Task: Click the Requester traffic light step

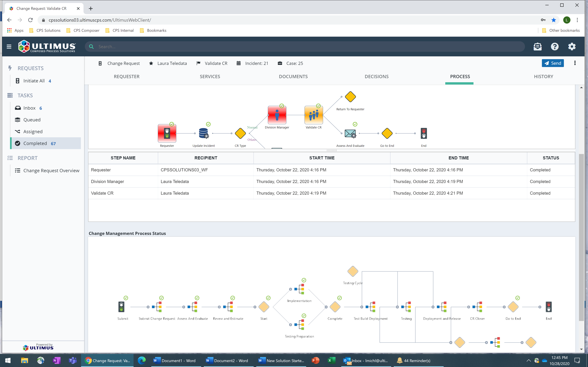Action: (167, 133)
